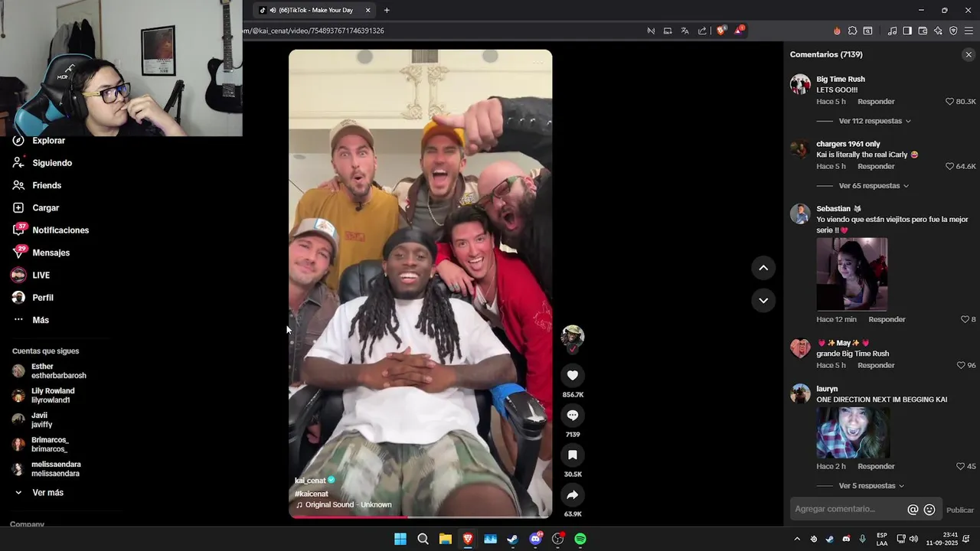Open melissaendara followed account
This screenshot has width=980, height=551.
pos(46,469)
